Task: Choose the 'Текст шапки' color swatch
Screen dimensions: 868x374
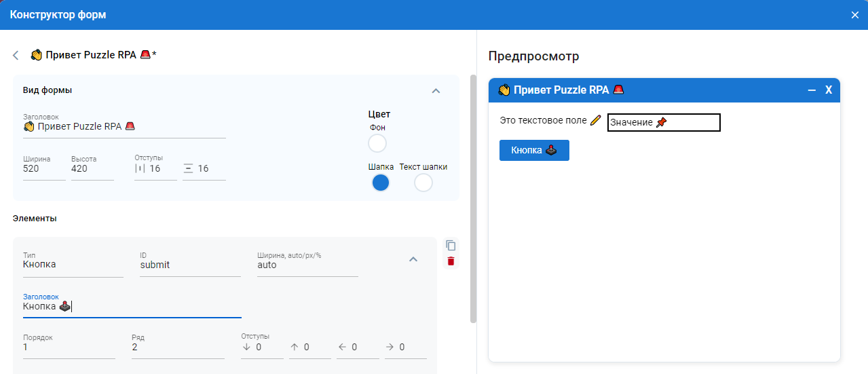Action: coord(423,183)
